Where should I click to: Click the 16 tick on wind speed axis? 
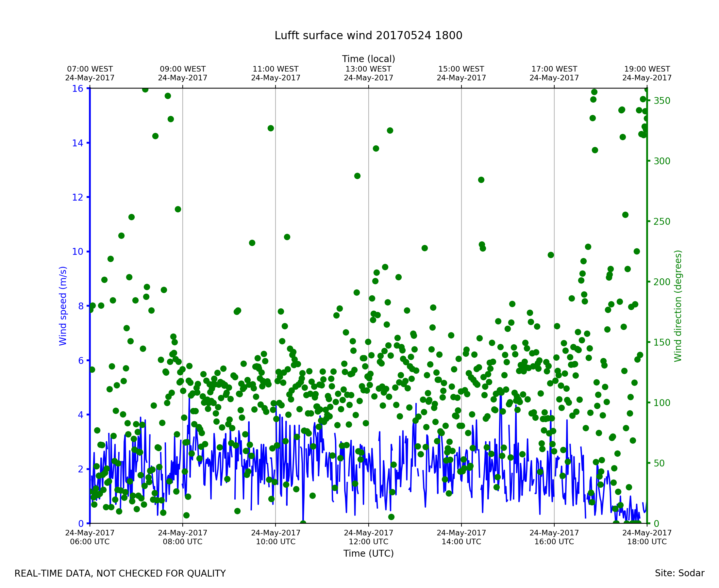pyautogui.click(x=77, y=89)
